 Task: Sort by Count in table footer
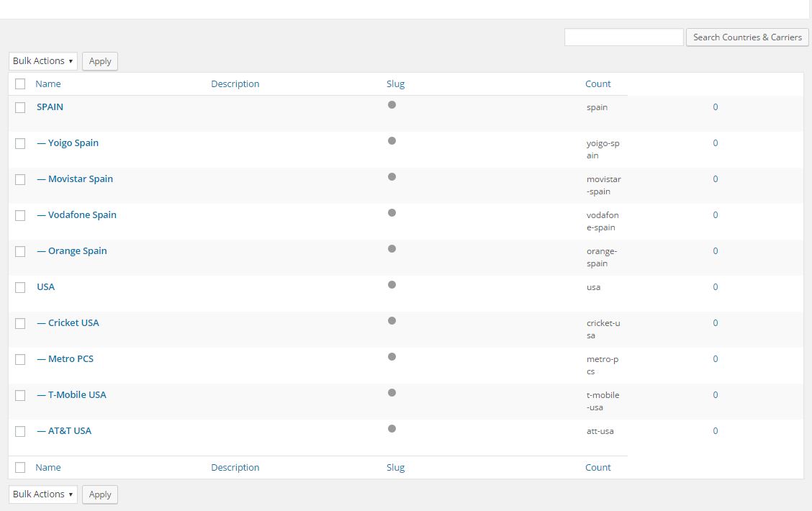click(598, 468)
